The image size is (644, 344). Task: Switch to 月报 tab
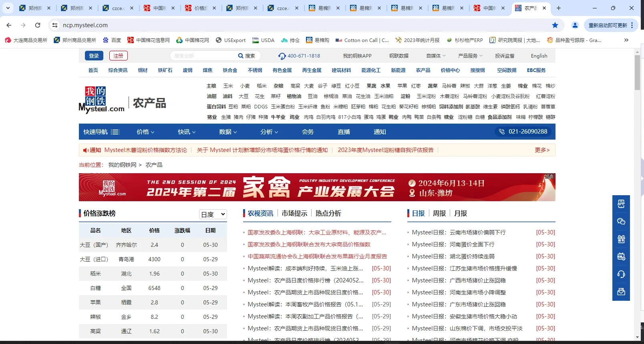click(x=461, y=214)
